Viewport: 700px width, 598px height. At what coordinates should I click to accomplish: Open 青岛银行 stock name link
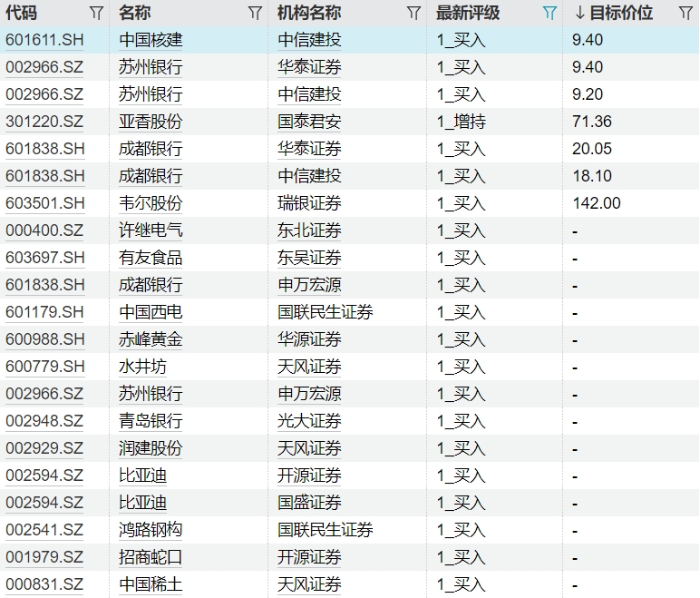point(151,421)
